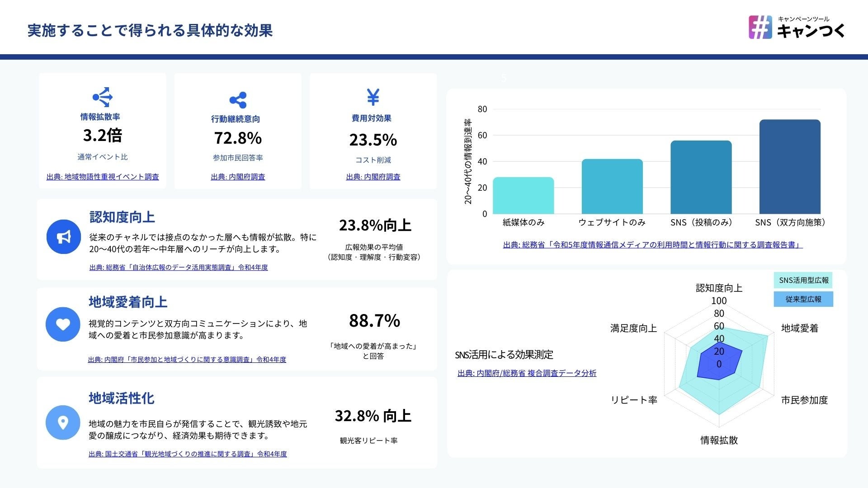This screenshot has width=868, height=488.
Task: Click the SNS活用型広報 legend swatch
Action: click(x=803, y=280)
